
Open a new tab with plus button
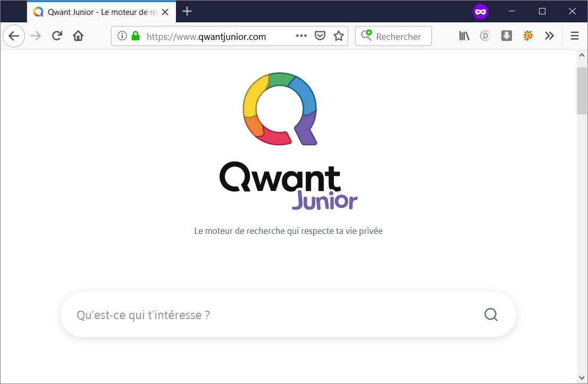pyautogui.click(x=187, y=12)
